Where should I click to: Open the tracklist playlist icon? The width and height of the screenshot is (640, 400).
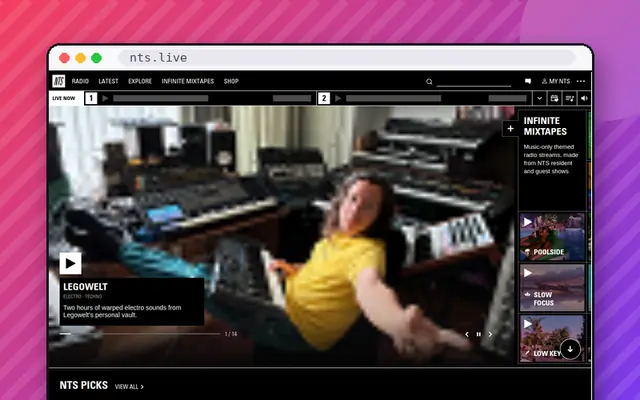(x=569, y=98)
